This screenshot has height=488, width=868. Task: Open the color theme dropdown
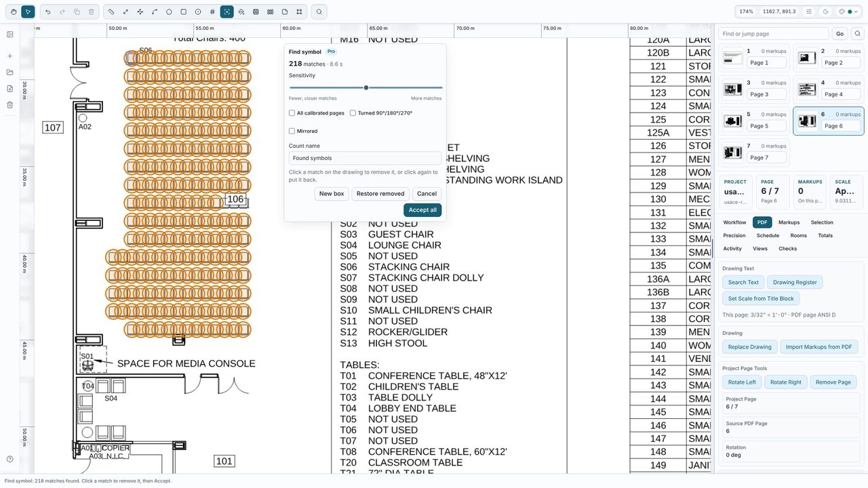tap(848, 12)
